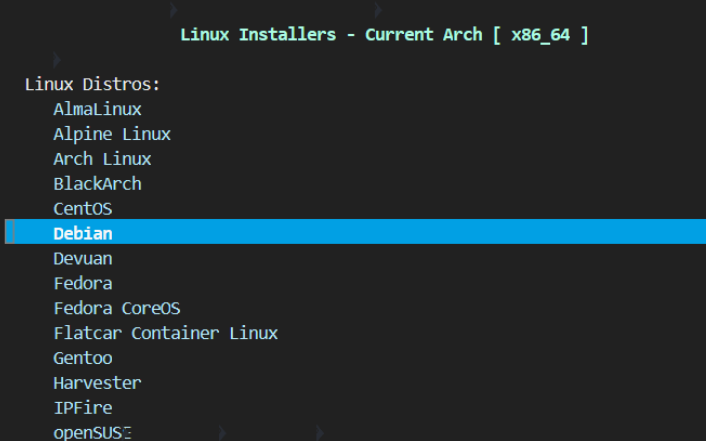The image size is (706, 441).
Task: Pick the IPFire entry
Action: (x=82, y=408)
